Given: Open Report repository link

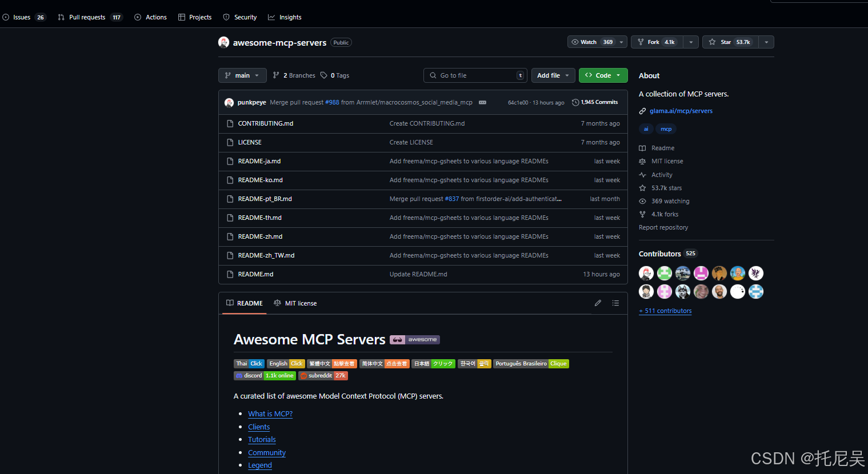Looking at the screenshot, I should pos(663,228).
